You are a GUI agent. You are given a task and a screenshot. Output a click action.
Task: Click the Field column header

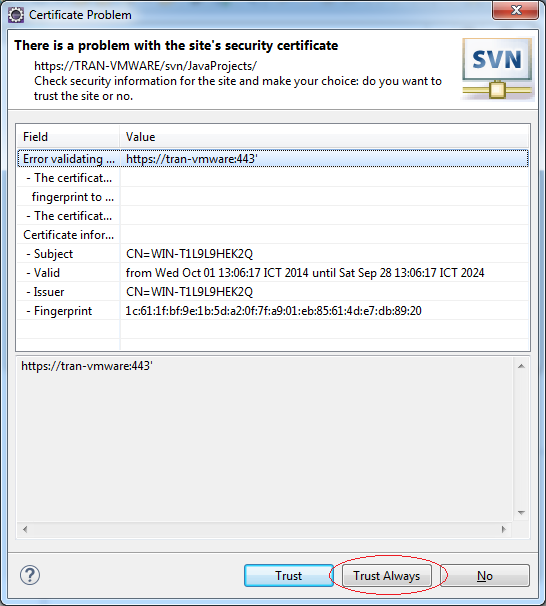pos(68,136)
